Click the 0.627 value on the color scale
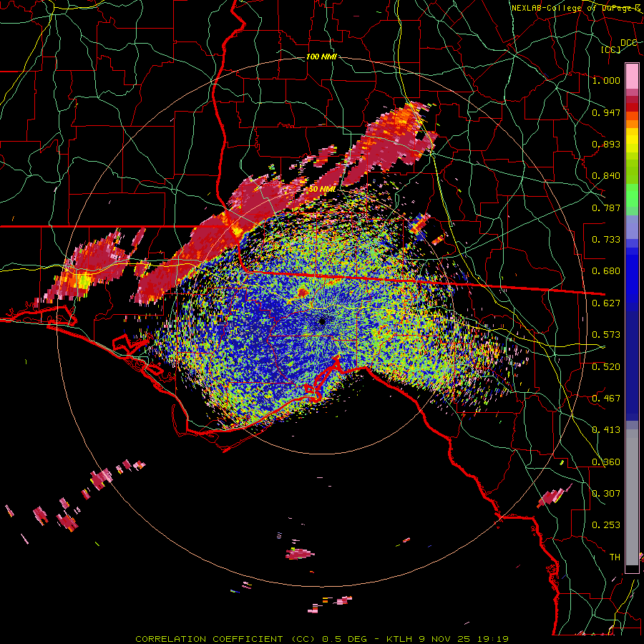Screen dimensions: 644x644 pos(606,303)
